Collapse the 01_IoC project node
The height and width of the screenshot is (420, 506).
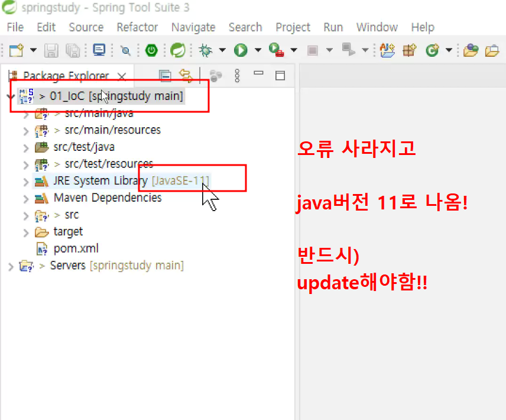pos(11,96)
